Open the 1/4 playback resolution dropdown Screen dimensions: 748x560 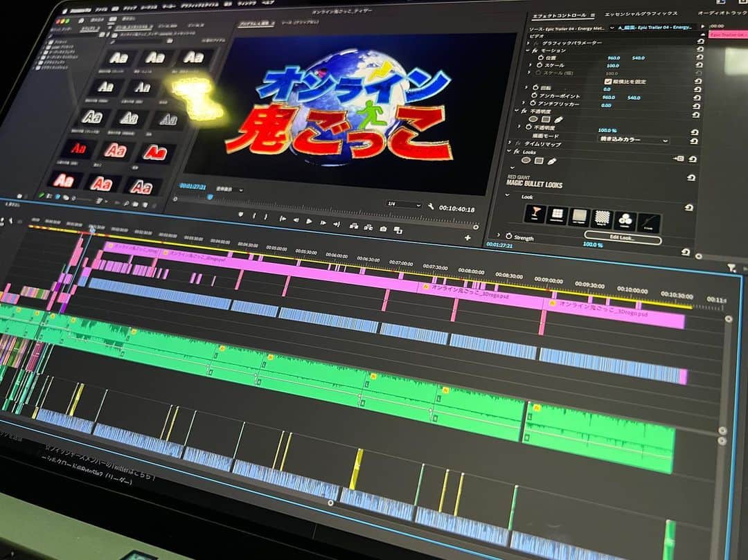pos(404,204)
